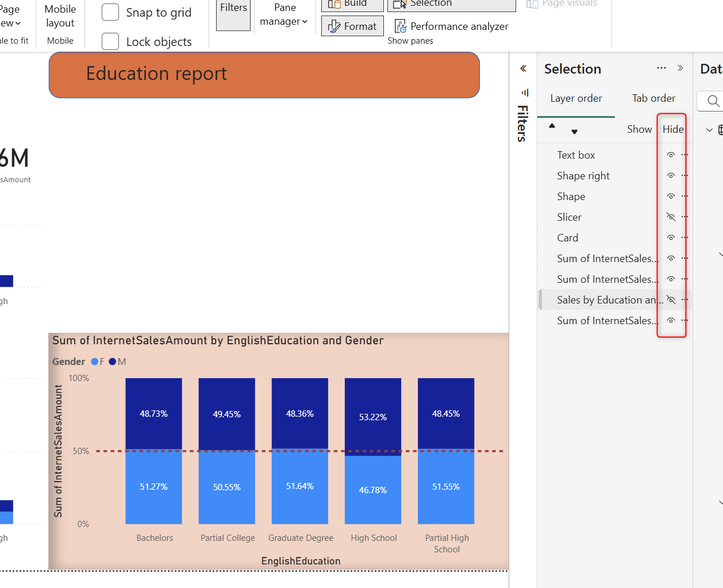Screen dimensions: 723x588
Task: Open Selection pane more options menu
Action: point(662,68)
